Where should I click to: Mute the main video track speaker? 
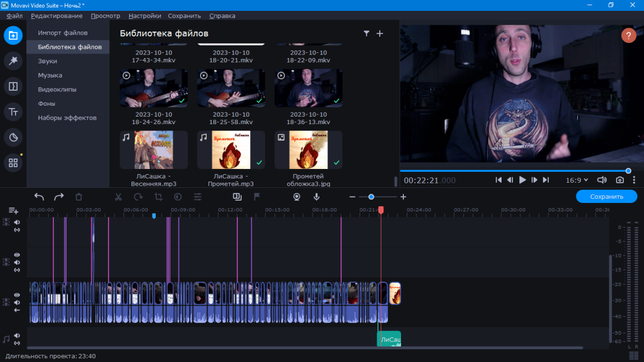tap(17, 302)
